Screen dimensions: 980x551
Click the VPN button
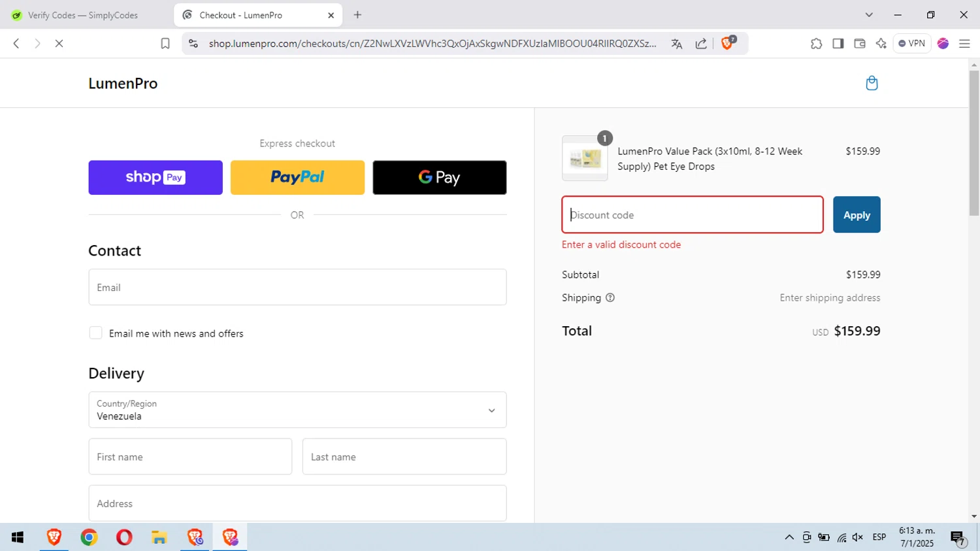pyautogui.click(x=911, y=43)
